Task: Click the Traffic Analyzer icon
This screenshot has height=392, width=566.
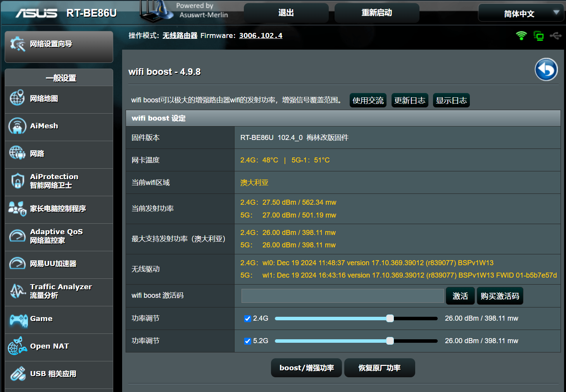Action: (x=17, y=291)
